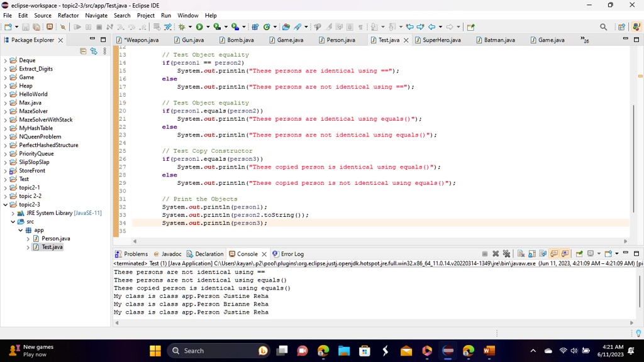Click the Debug bug icon
Viewport: 644px width, 362px height.
click(x=182, y=27)
